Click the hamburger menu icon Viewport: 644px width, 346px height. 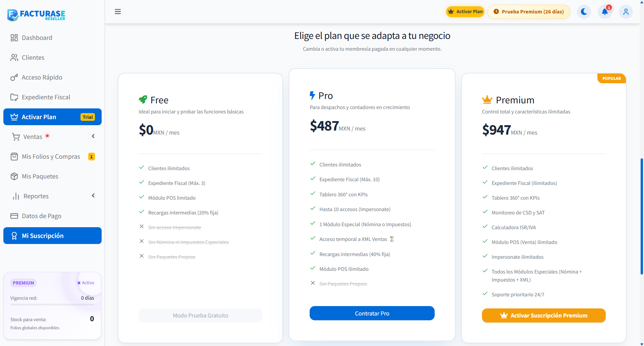click(x=118, y=12)
